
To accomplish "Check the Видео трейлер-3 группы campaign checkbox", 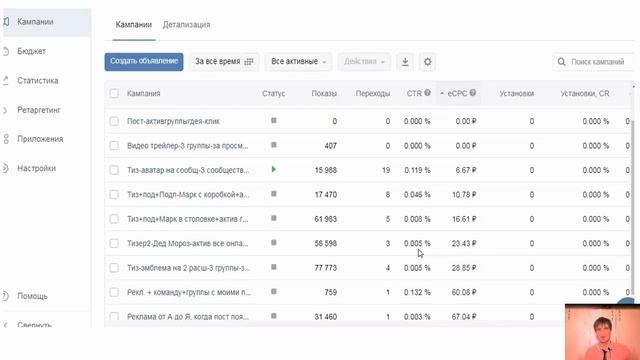I will tap(114, 146).
